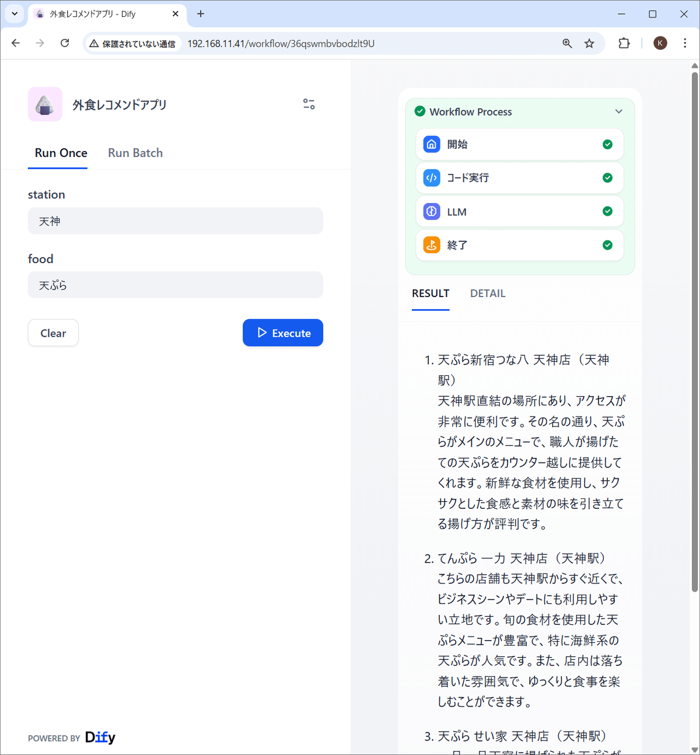Bookmark the page via the star icon
The width and height of the screenshot is (700, 755).
[589, 43]
